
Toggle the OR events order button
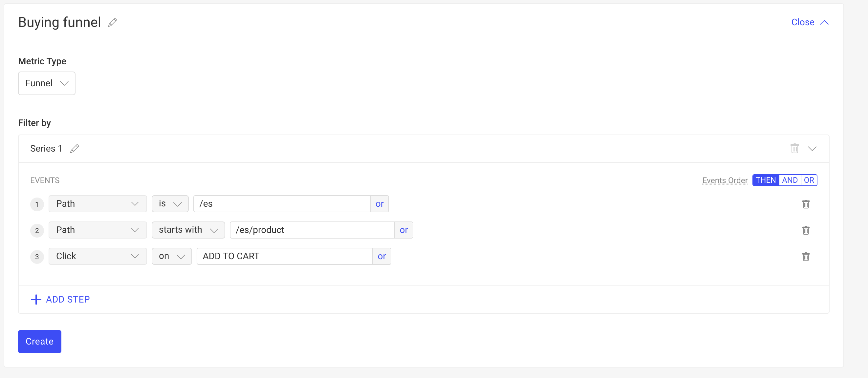click(x=809, y=180)
